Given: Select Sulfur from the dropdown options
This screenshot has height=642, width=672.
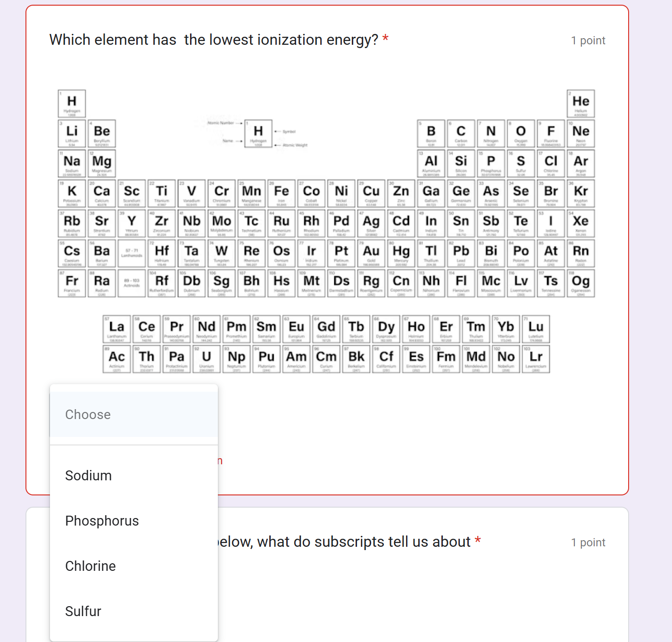Looking at the screenshot, I should point(83,611).
